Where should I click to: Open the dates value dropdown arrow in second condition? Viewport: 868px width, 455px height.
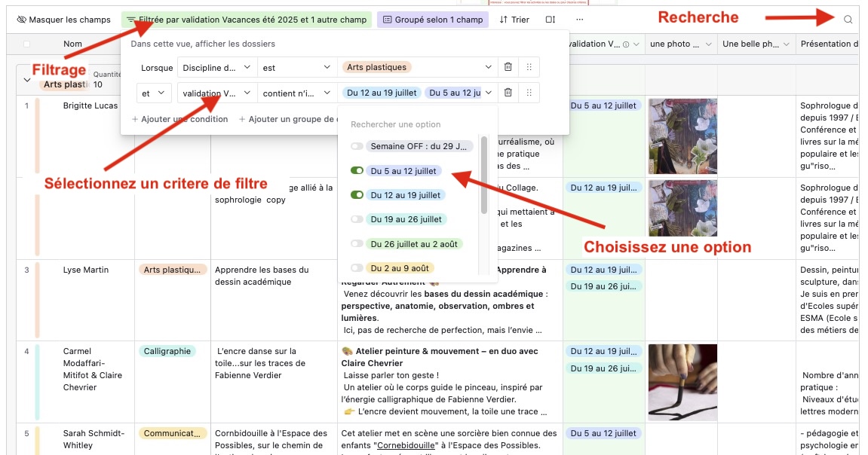coord(488,93)
